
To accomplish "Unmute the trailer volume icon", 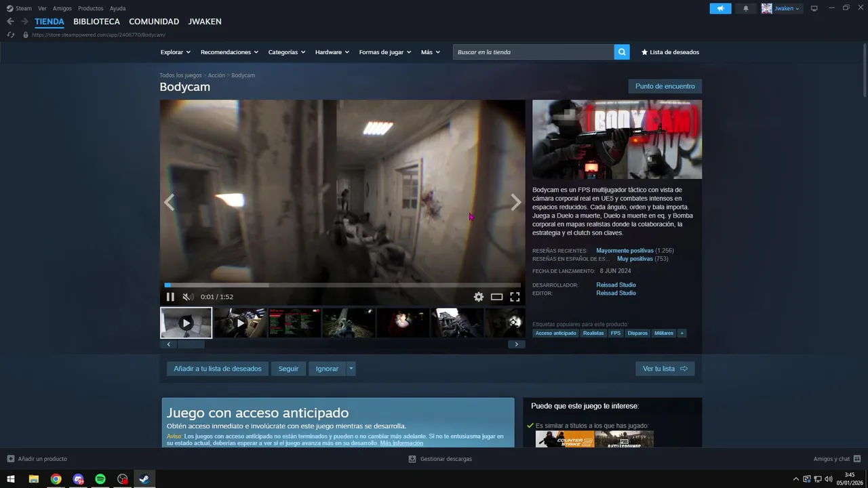I will (x=188, y=297).
